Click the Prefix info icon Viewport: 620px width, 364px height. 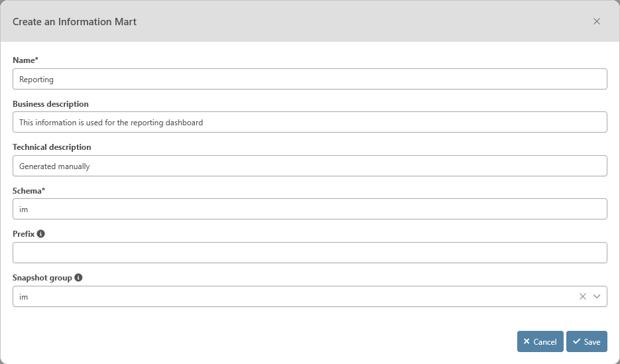point(41,234)
